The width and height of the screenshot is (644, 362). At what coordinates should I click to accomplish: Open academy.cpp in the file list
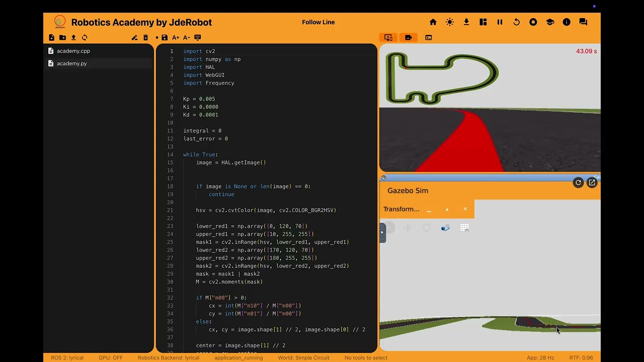(x=98, y=51)
